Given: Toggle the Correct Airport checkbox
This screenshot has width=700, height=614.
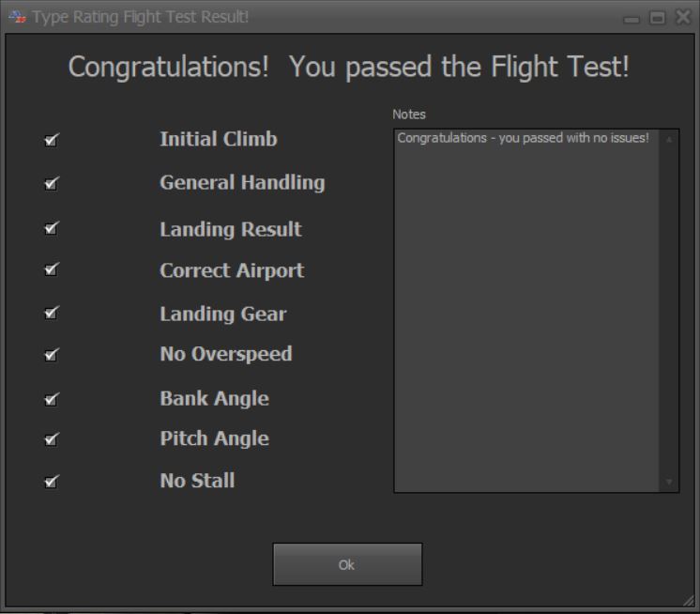Looking at the screenshot, I should [51, 269].
